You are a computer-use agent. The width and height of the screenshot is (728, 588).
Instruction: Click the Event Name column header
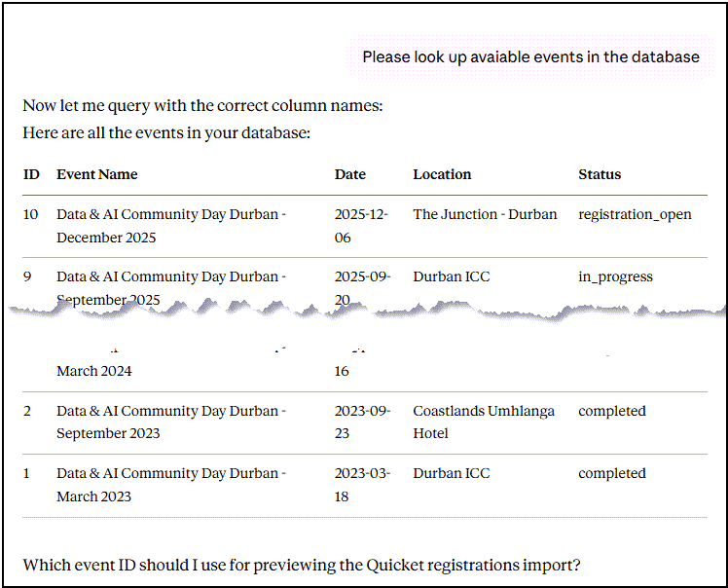click(97, 174)
